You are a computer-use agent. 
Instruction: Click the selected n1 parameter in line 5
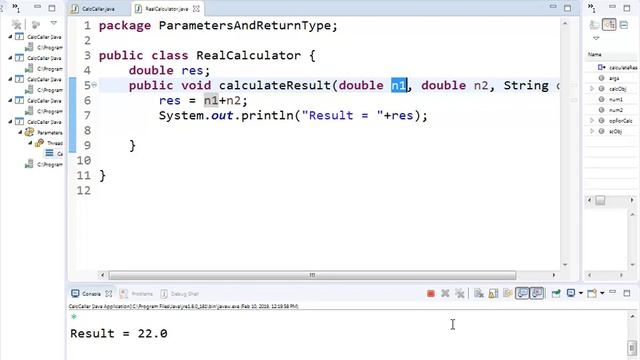pyautogui.click(x=399, y=85)
